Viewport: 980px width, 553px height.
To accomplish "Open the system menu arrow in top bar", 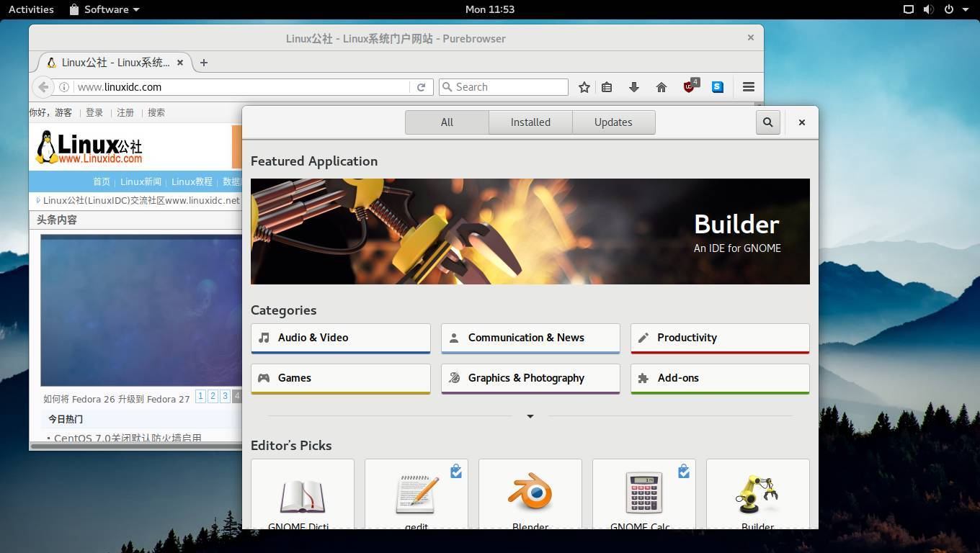I will [965, 9].
